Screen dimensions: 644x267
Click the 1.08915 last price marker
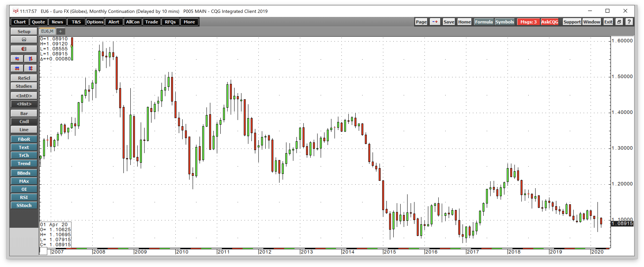(x=622, y=224)
